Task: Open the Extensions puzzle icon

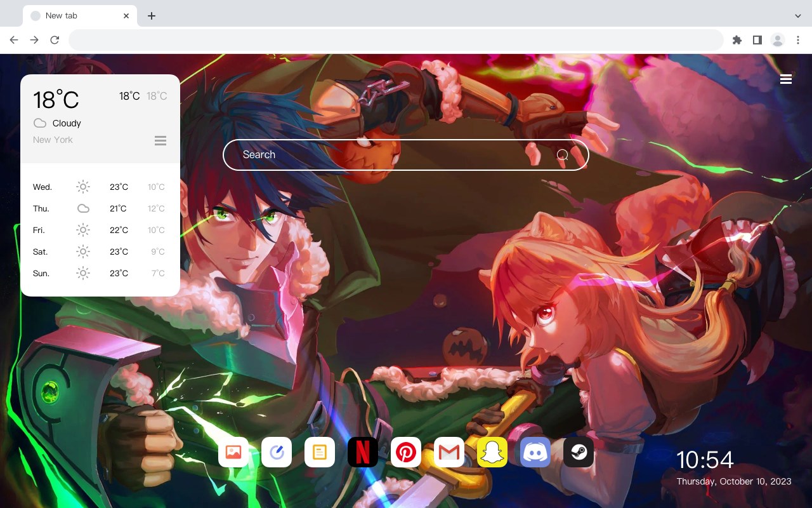Action: 737,40
